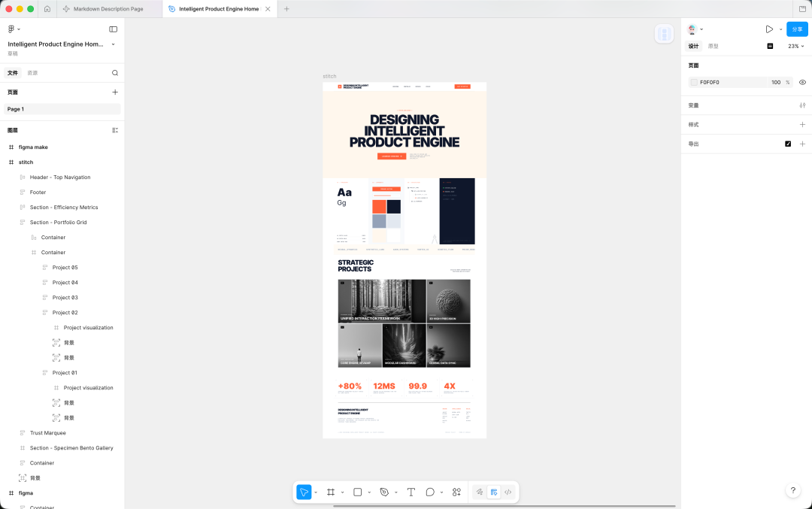The height and width of the screenshot is (509, 812).
Task: Open the Actions components tool
Action: click(456, 492)
